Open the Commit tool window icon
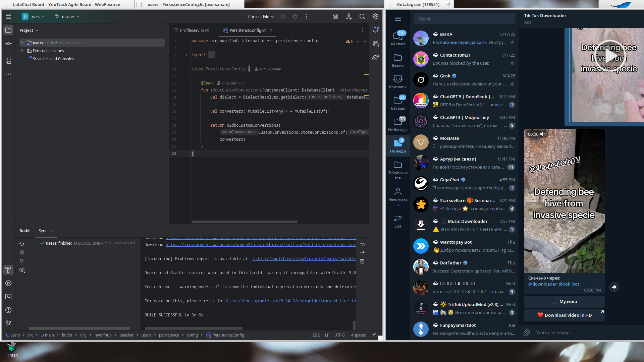The height and width of the screenshot is (362, 644). pos(8,44)
